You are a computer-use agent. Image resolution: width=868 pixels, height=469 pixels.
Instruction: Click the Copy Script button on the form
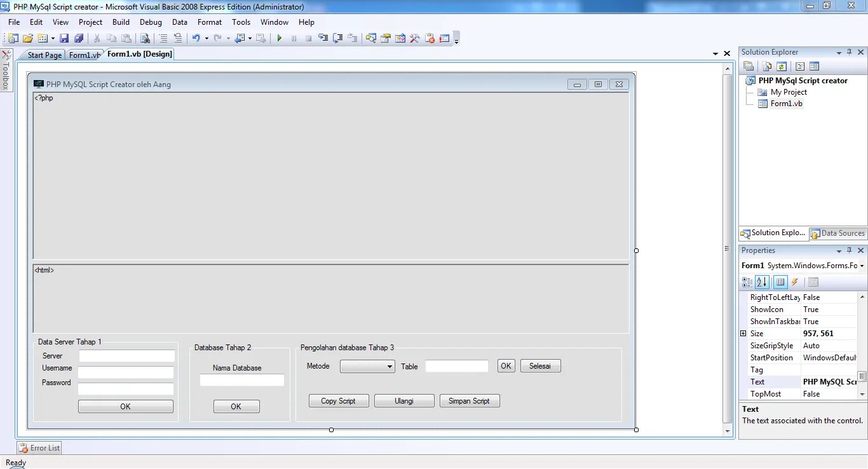point(339,401)
